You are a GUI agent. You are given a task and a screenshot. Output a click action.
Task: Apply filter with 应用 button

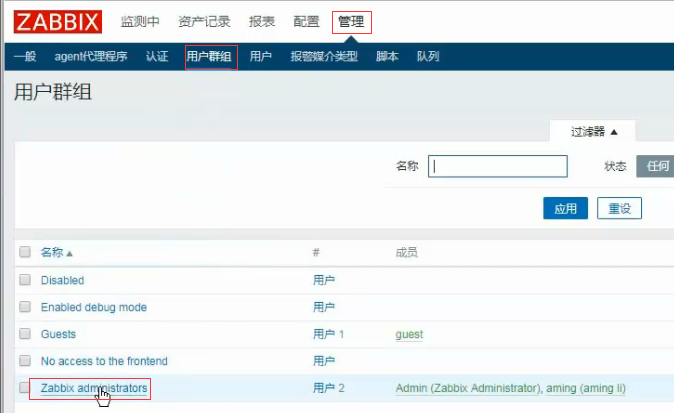tap(565, 208)
